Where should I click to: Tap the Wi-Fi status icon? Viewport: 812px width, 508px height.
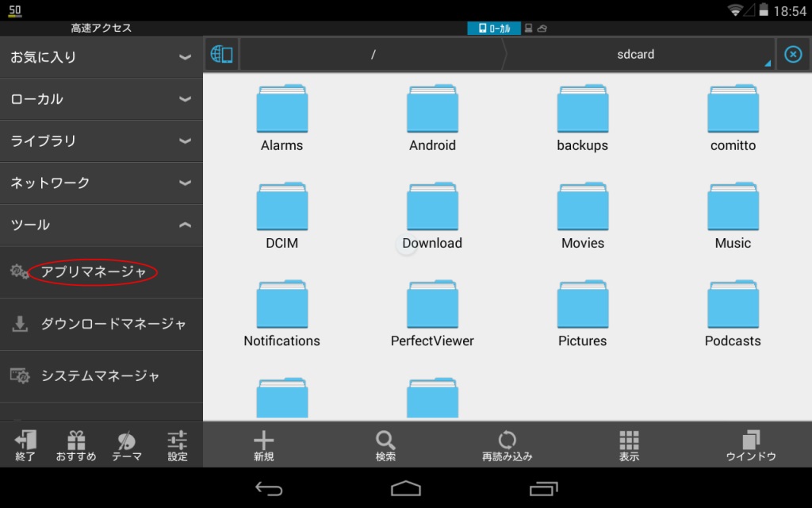pos(735,10)
